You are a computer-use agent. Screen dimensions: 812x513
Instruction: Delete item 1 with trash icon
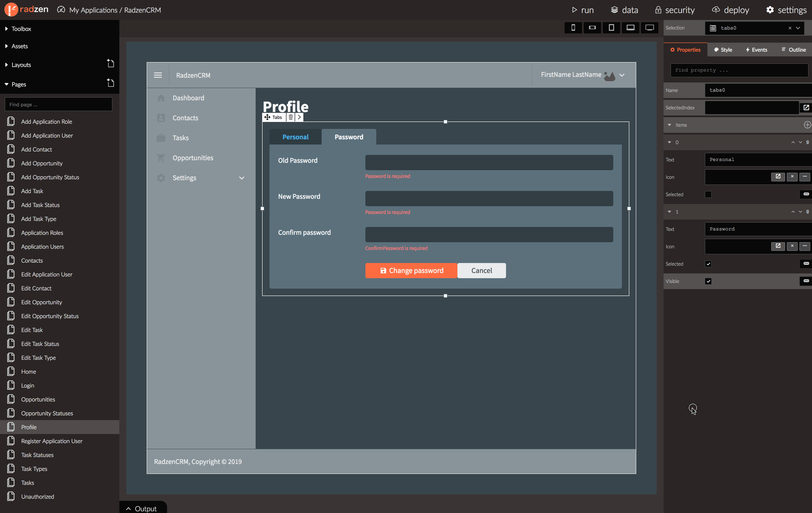tap(808, 212)
